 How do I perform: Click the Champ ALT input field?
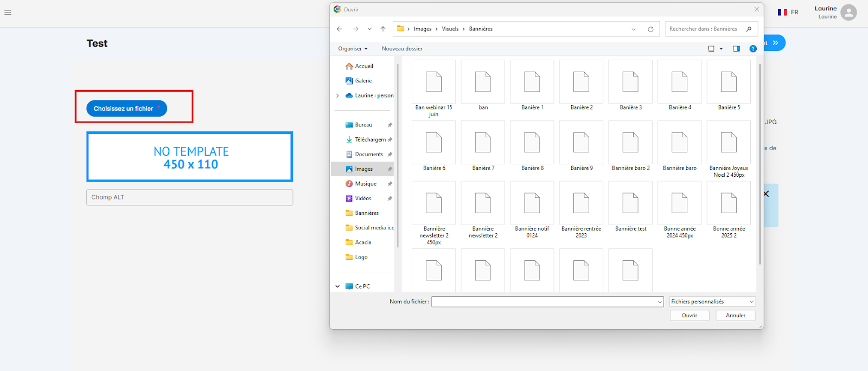tap(189, 197)
